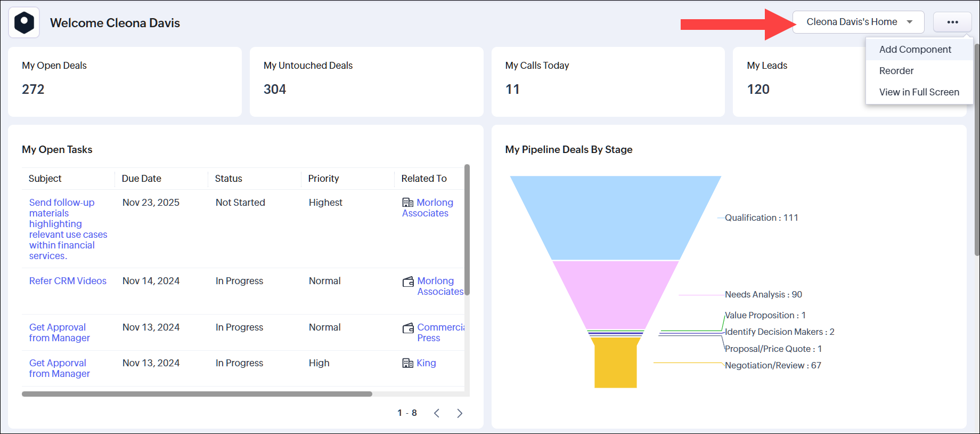Click the yellow Negotiation/Review funnel segment
This screenshot has height=434, width=980.
(x=615, y=363)
